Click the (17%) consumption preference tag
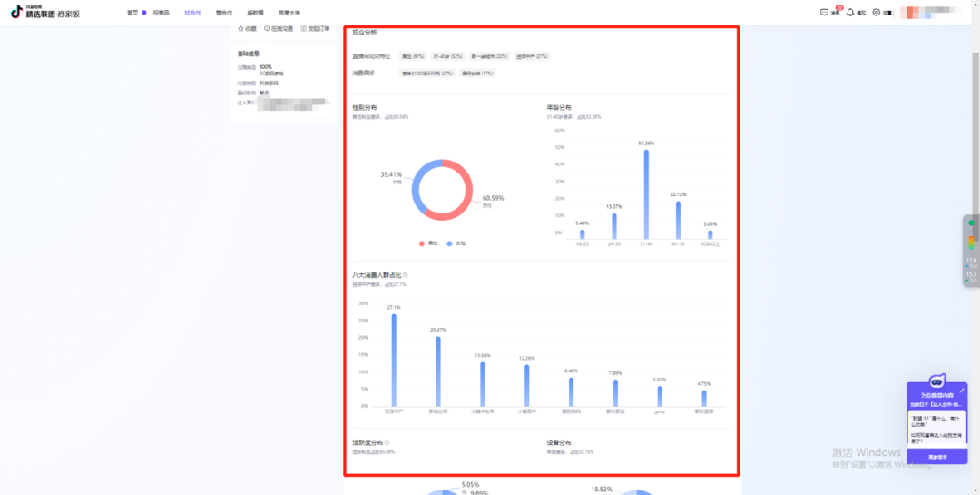Screen dimensions: 980x495 click(478, 74)
